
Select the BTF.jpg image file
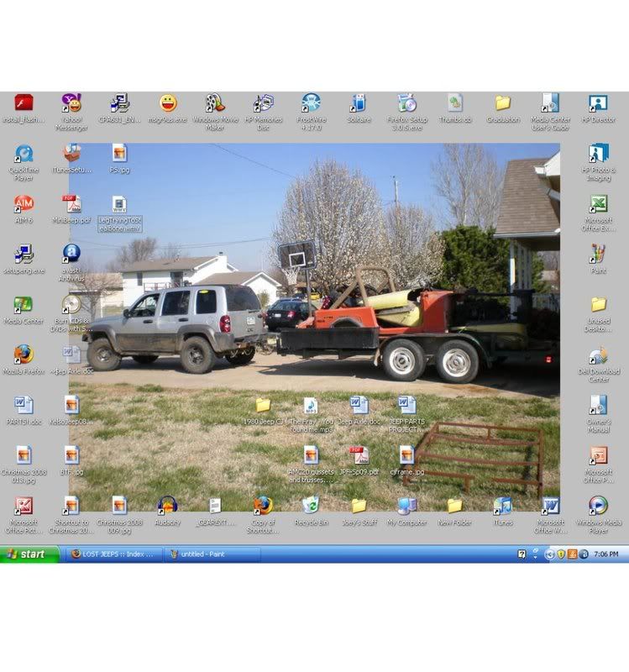pos(71,455)
